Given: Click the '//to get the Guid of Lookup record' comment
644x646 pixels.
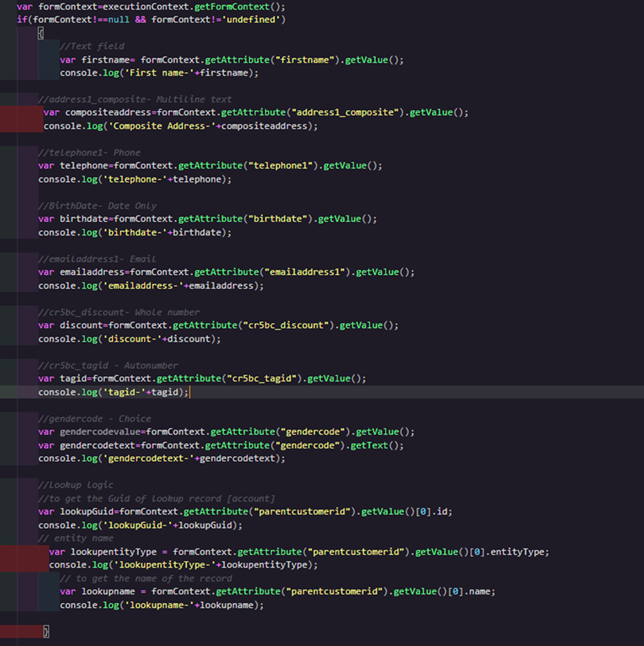Looking at the screenshot, I should 157,499.
